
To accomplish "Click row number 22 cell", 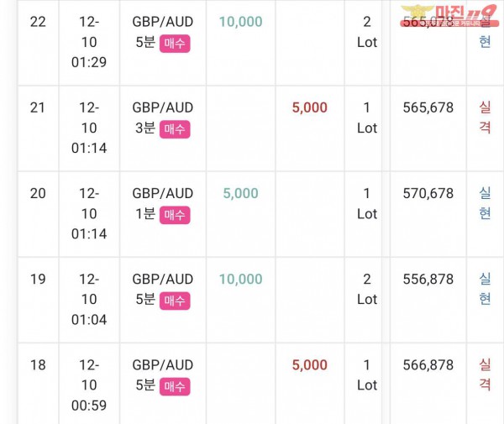I will click(38, 43).
